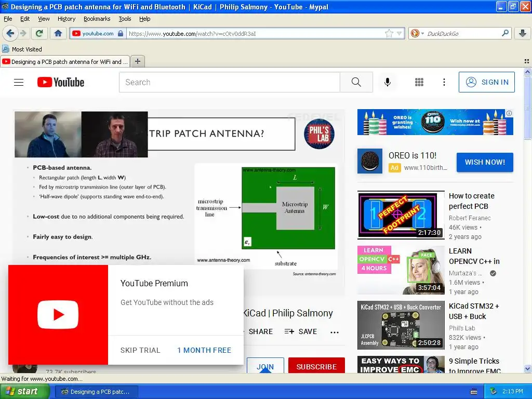Open the Help menu
Viewport: 532px width, 399px height.
145,19
